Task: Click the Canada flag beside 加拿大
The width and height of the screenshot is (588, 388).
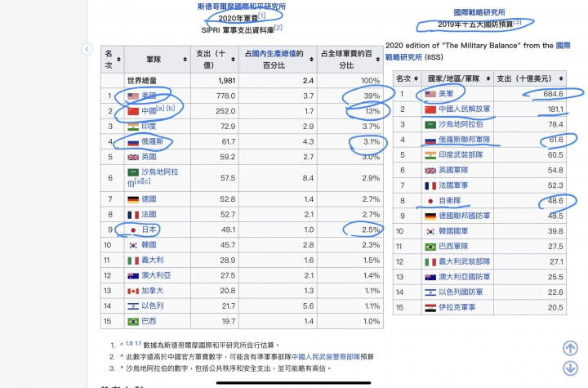Action: [133, 291]
